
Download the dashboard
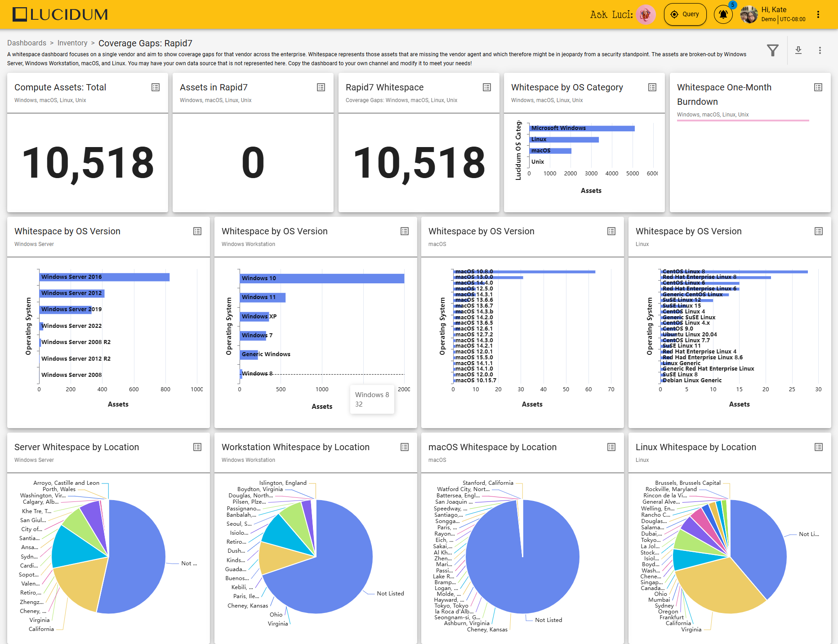point(798,50)
